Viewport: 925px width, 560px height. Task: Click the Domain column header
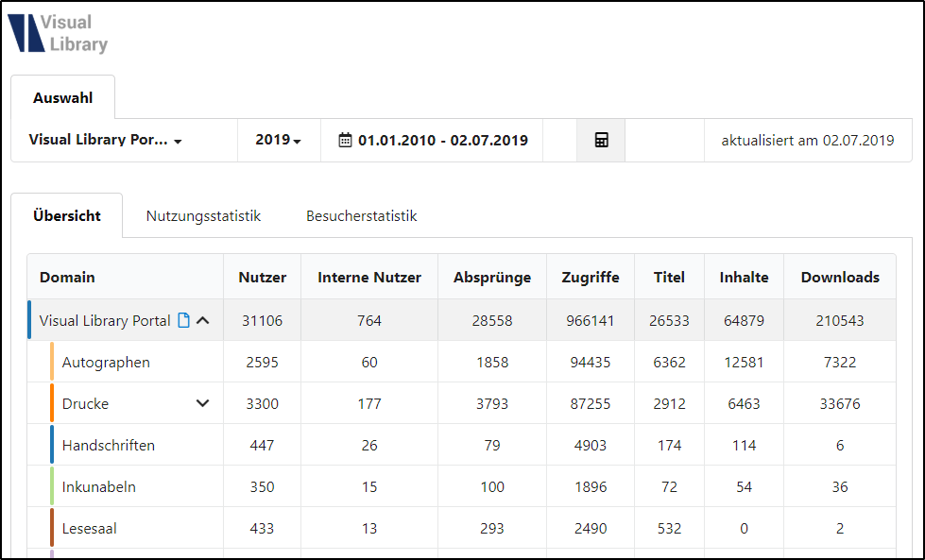[66, 277]
